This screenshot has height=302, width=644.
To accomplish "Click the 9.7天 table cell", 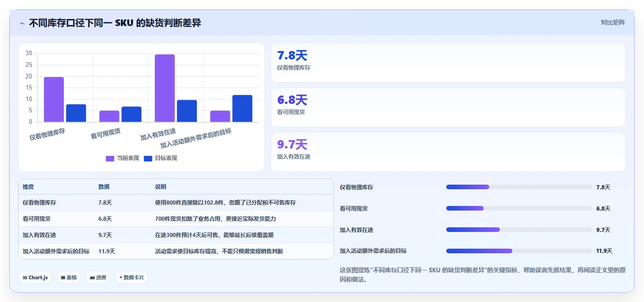I will coord(105,235).
